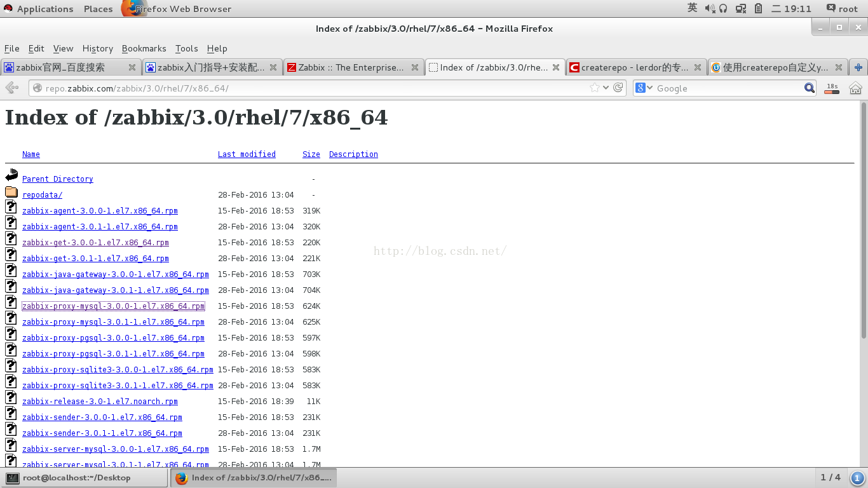Close the 'zabbix官网_百度搜索' tab

[132, 67]
